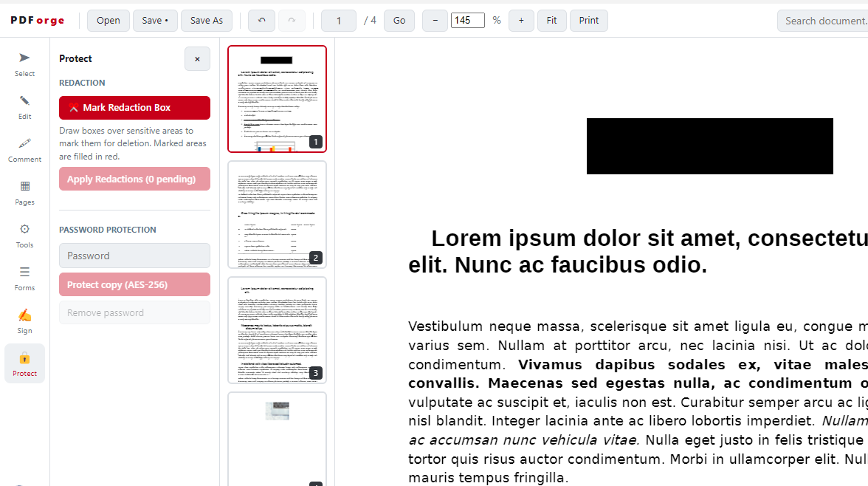Image resolution: width=868 pixels, height=486 pixels.
Task: Click the redo arrow button
Action: tap(291, 21)
